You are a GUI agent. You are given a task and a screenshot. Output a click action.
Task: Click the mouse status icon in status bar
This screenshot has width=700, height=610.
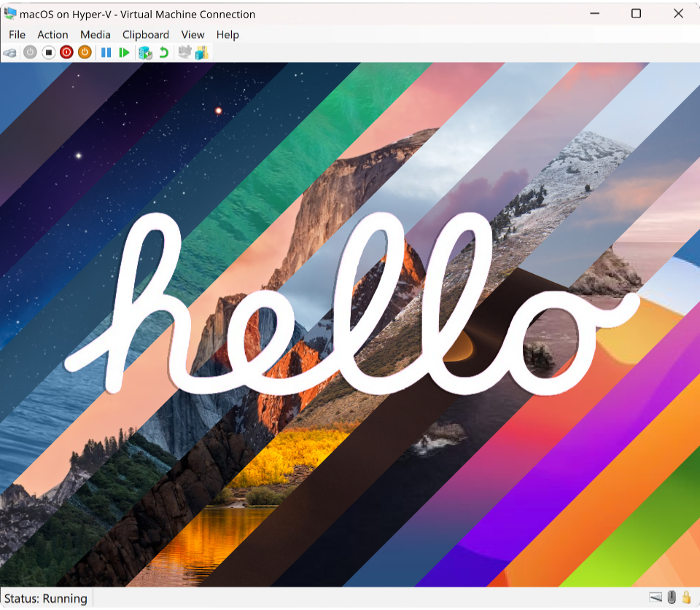click(672, 597)
